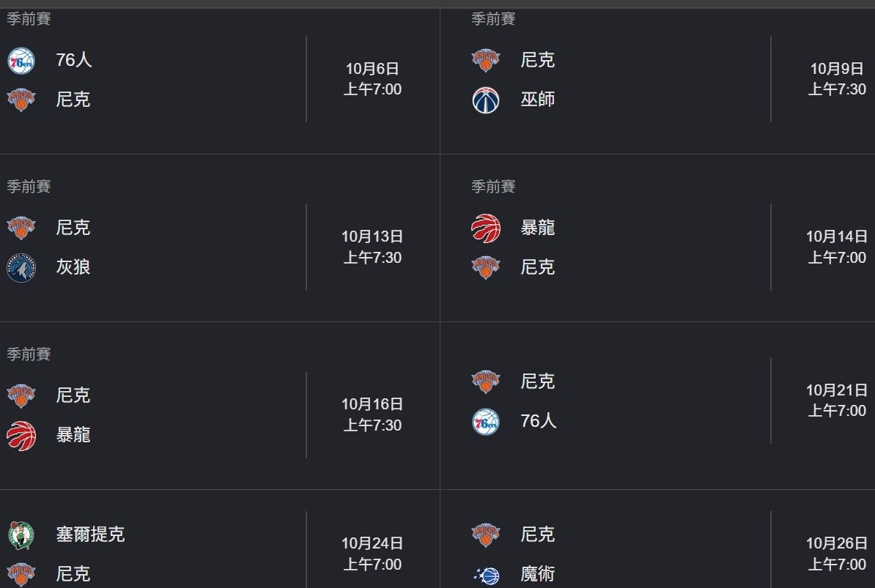Click the Magic logo in October 26 game

(x=485, y=575)
